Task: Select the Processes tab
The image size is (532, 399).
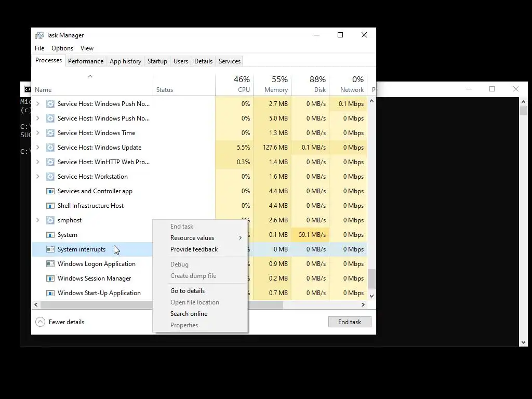Action: [x=48, y=60]
